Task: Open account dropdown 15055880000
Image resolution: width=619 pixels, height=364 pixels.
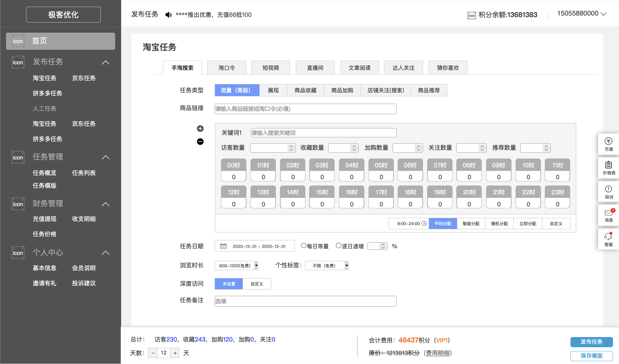Action: (x=582, y=14)
